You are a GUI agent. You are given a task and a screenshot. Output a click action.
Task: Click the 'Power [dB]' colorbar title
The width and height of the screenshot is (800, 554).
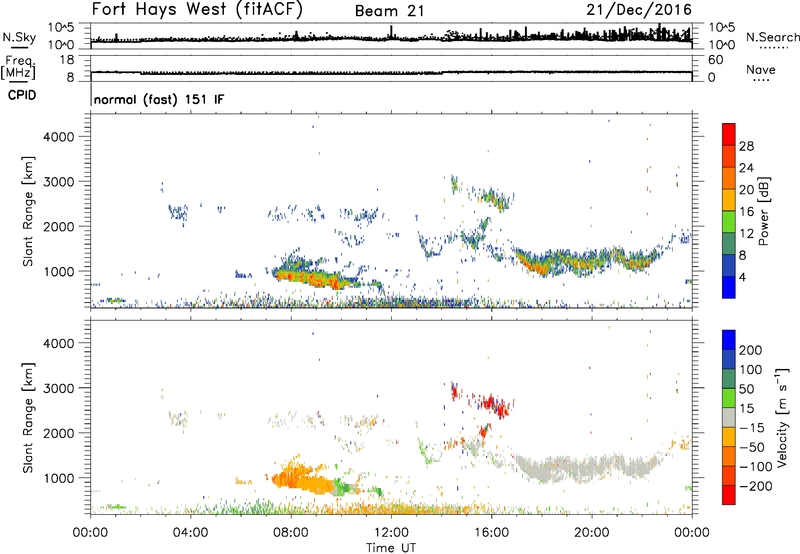point(763,211)
